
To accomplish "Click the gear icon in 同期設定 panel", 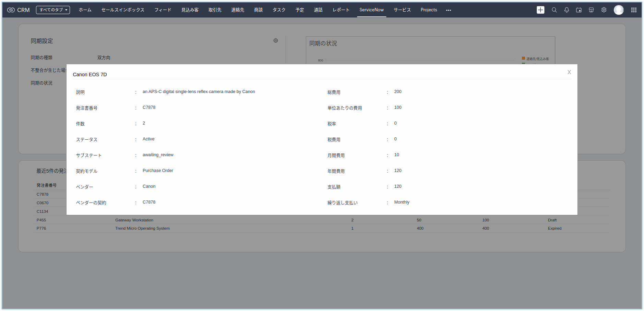I will (x=276, y=41).
